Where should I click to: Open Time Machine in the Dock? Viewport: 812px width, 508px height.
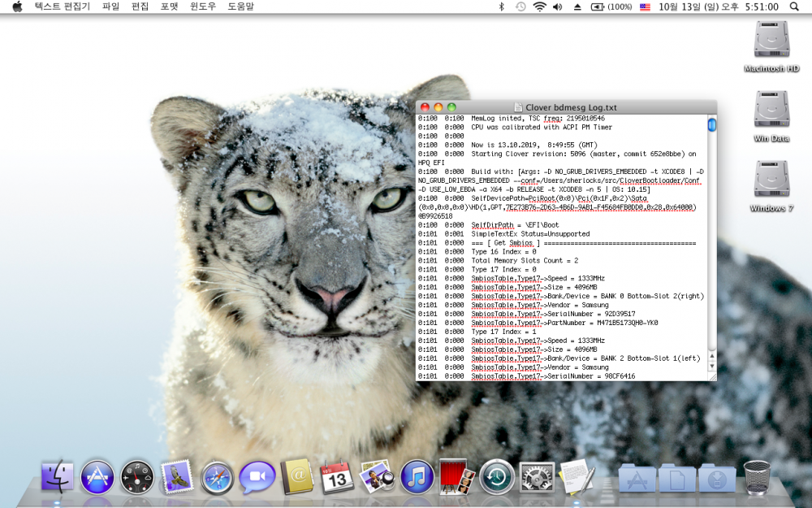[497, 477]
